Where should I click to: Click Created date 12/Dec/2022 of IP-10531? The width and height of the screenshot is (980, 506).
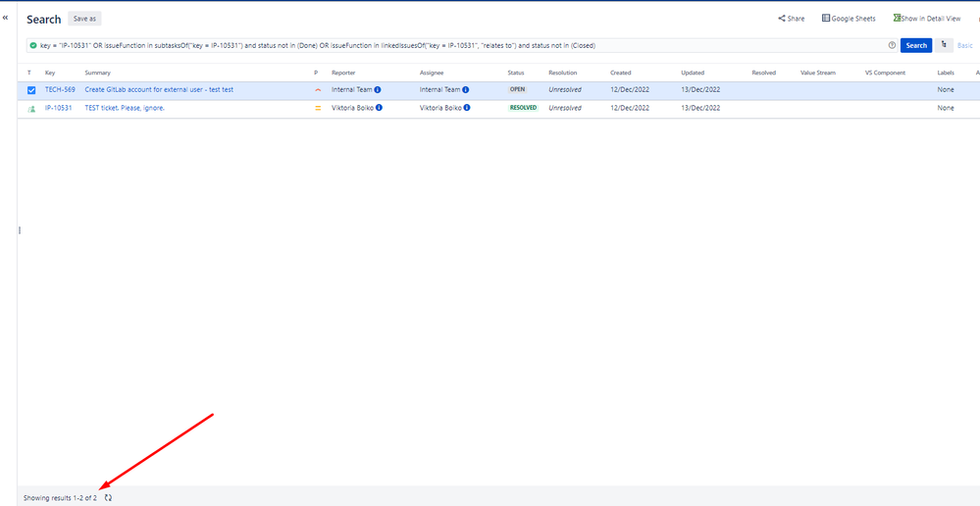tap(630, 108)
